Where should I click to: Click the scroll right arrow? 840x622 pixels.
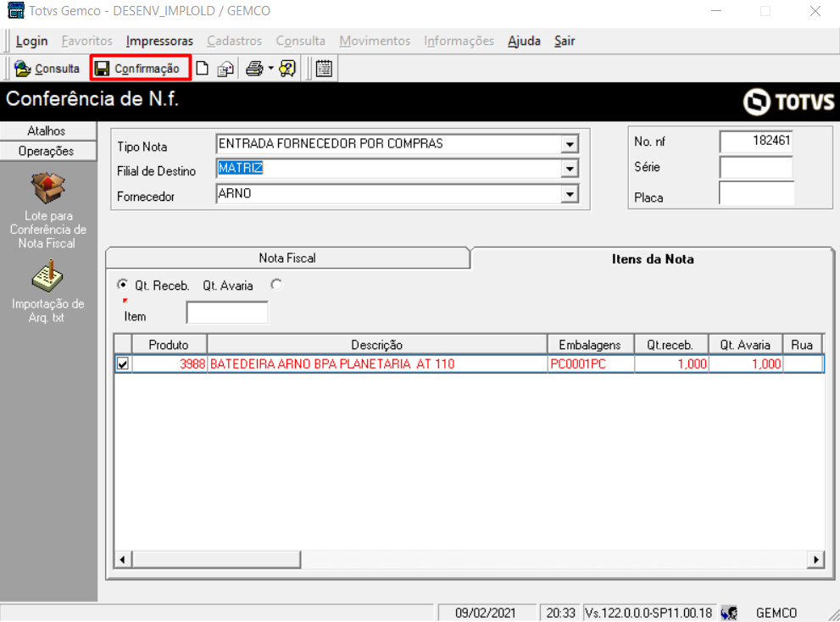pos(815,559)
